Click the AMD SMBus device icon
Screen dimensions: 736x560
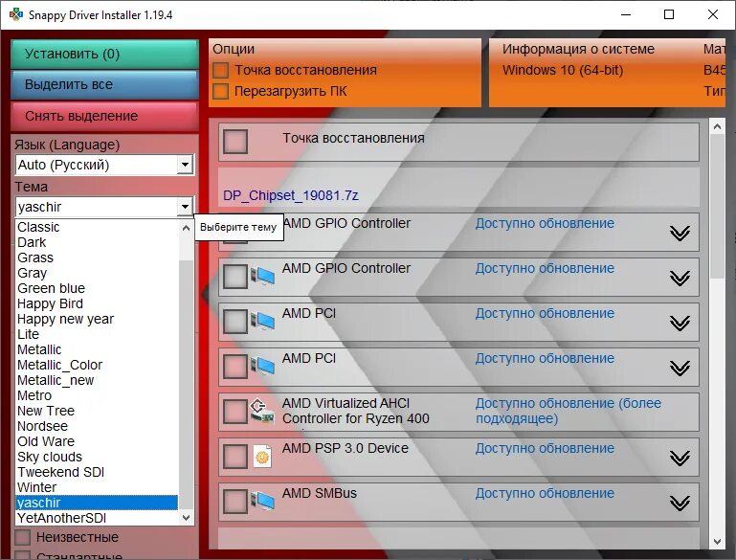[262, 501]
